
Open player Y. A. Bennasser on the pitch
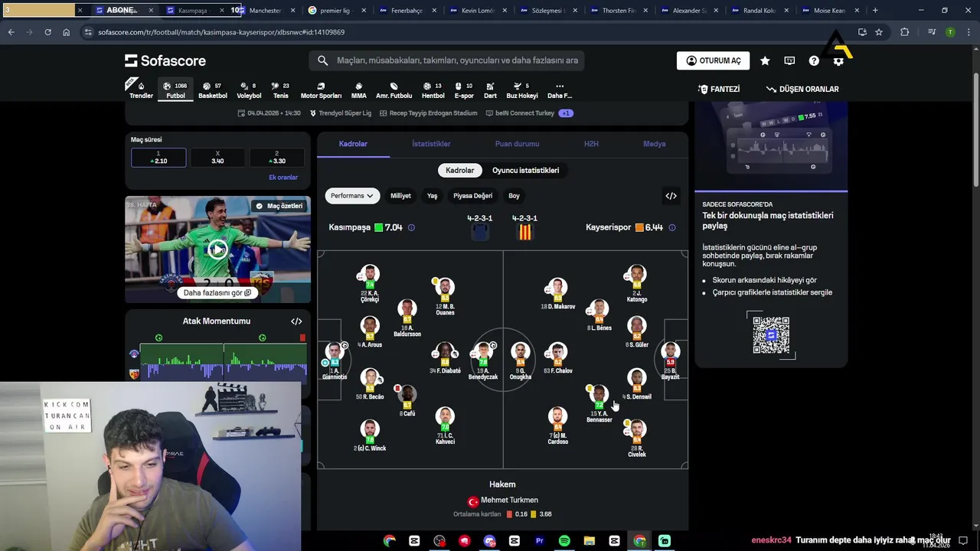(599, 405)
